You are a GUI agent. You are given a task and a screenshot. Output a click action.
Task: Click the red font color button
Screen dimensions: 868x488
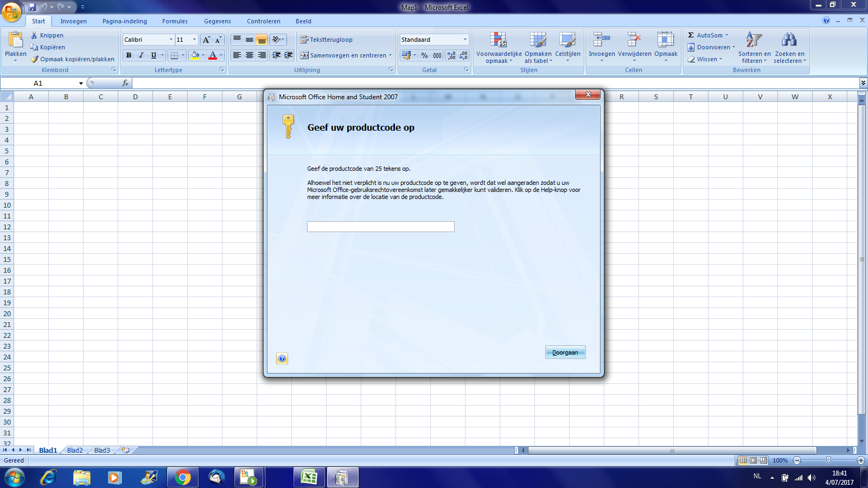pyautogui.click(x=213, y=55)
